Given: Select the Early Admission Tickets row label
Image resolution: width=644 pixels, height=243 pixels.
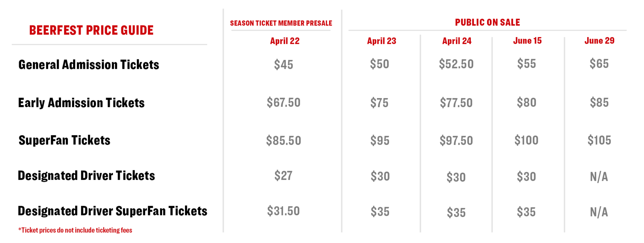Looking at the screenshot, I should click(x=81, y=103).
